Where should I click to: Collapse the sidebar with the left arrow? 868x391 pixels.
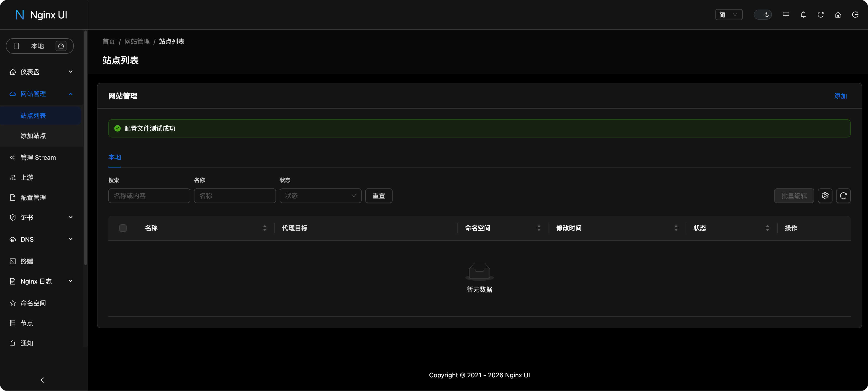coord(42,380)
